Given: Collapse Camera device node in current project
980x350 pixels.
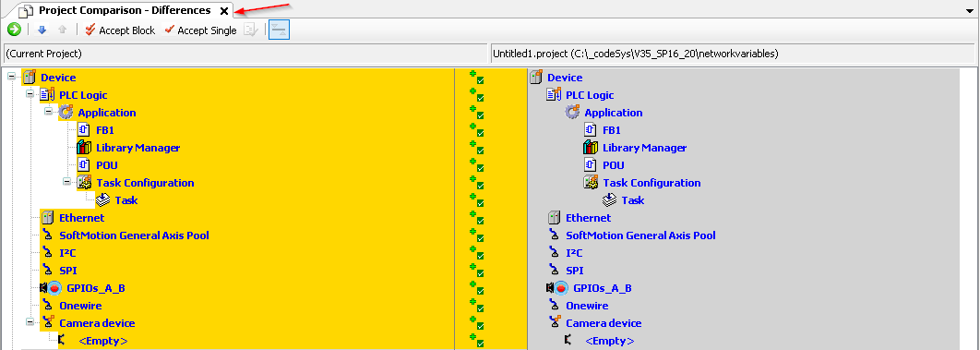Looking at the screenshot, I should point(30,321).
